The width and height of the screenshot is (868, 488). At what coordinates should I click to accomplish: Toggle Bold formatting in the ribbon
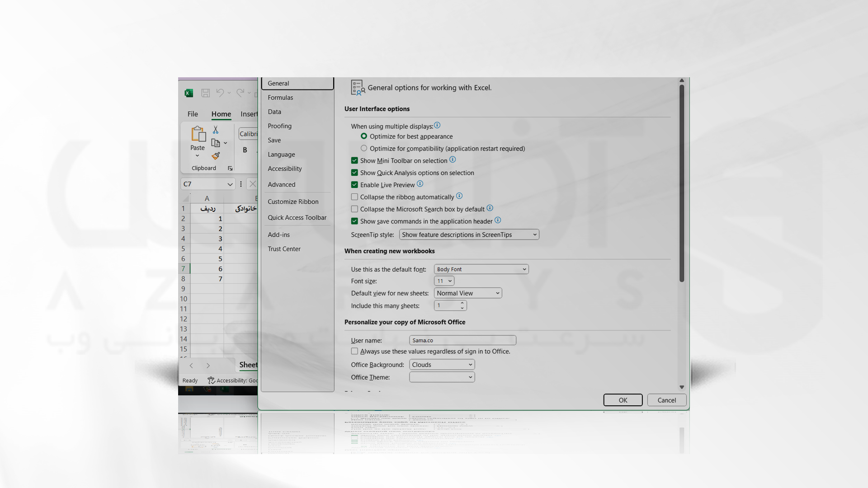(x=245, y=150)
